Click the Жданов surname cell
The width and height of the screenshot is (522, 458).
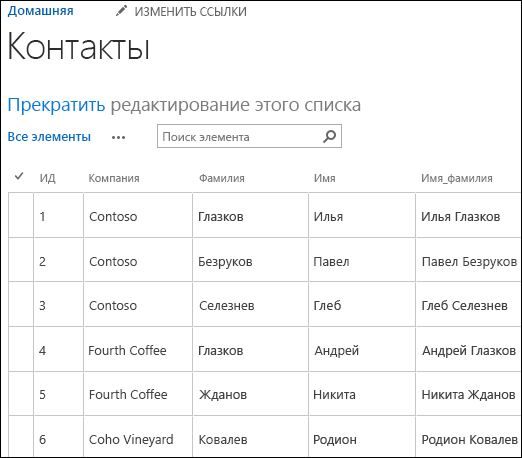251,394
